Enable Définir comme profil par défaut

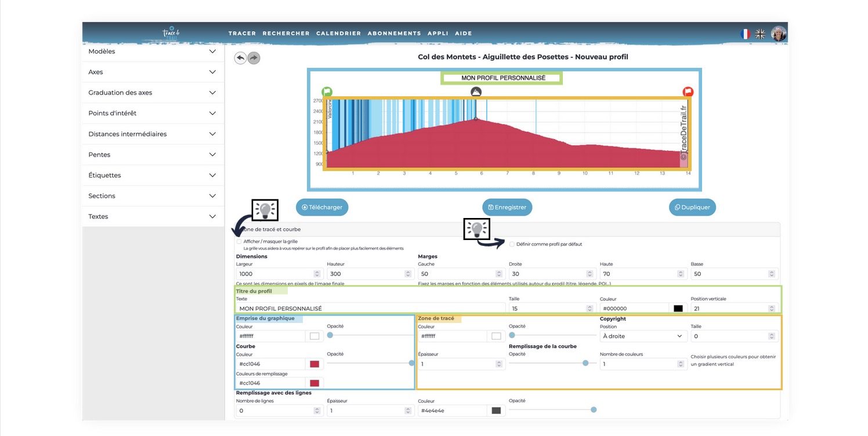coord(512,244)
